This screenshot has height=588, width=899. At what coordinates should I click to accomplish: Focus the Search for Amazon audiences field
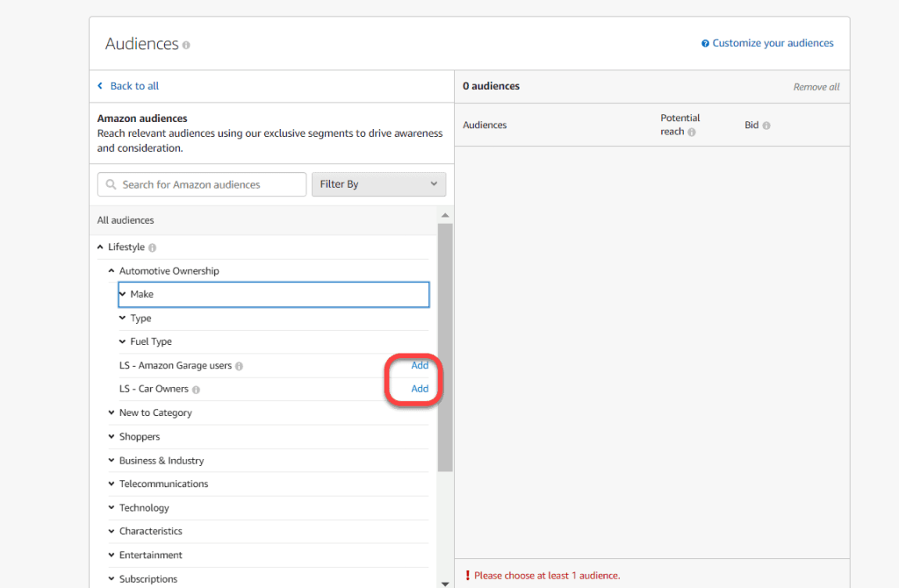[211, 184]
